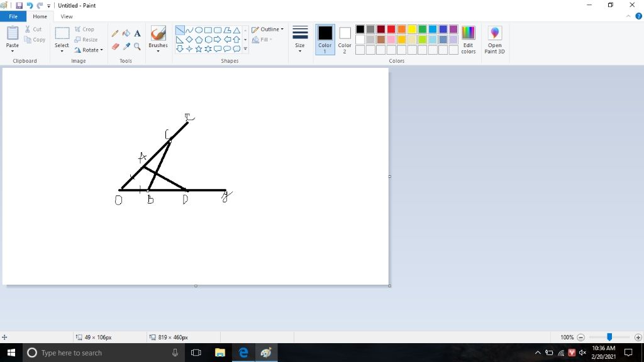The height and width of the screenshot is (362, 644).
Task: Choose the Oval shape
Action: pyautogui.click(x=199, y=30)
